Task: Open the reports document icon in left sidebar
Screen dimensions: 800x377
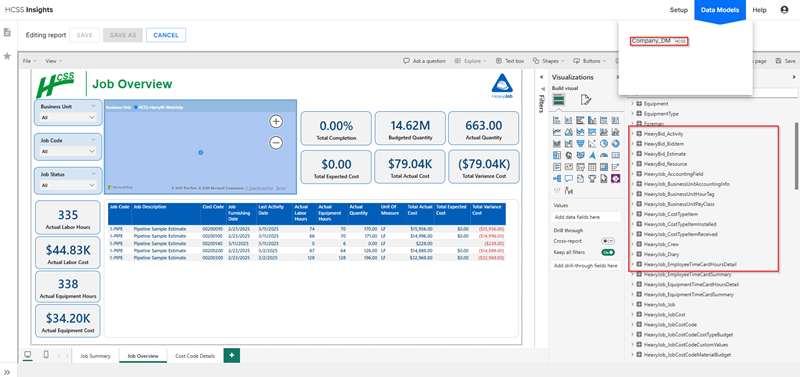Action: [x=7, y=32]
